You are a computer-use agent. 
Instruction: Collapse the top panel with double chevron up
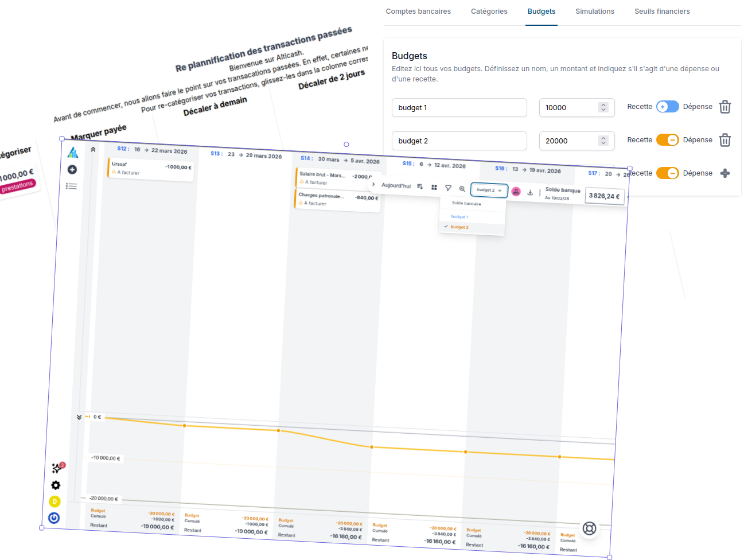point(93,149)
